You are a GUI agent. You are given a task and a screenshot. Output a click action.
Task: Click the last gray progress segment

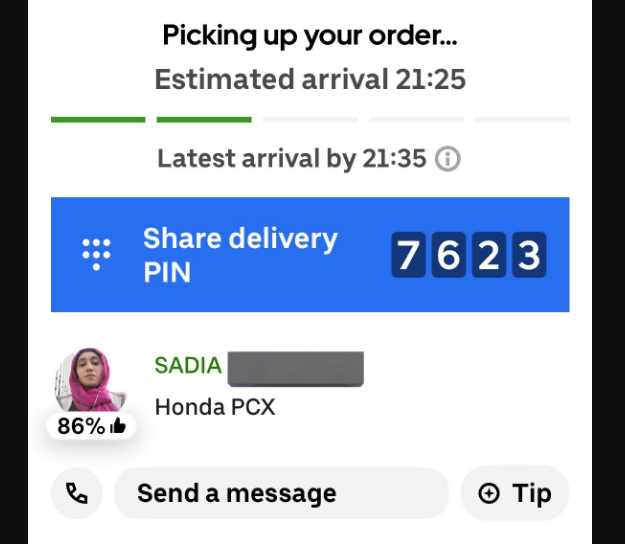coord(522,120)
